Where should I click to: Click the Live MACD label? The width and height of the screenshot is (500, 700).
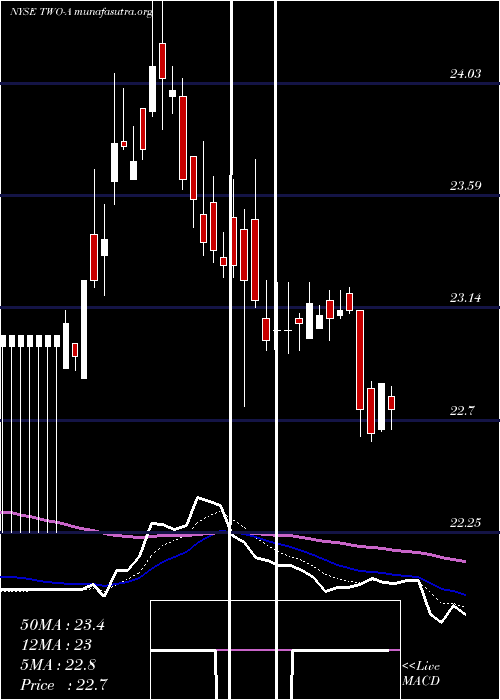[421, 673]
